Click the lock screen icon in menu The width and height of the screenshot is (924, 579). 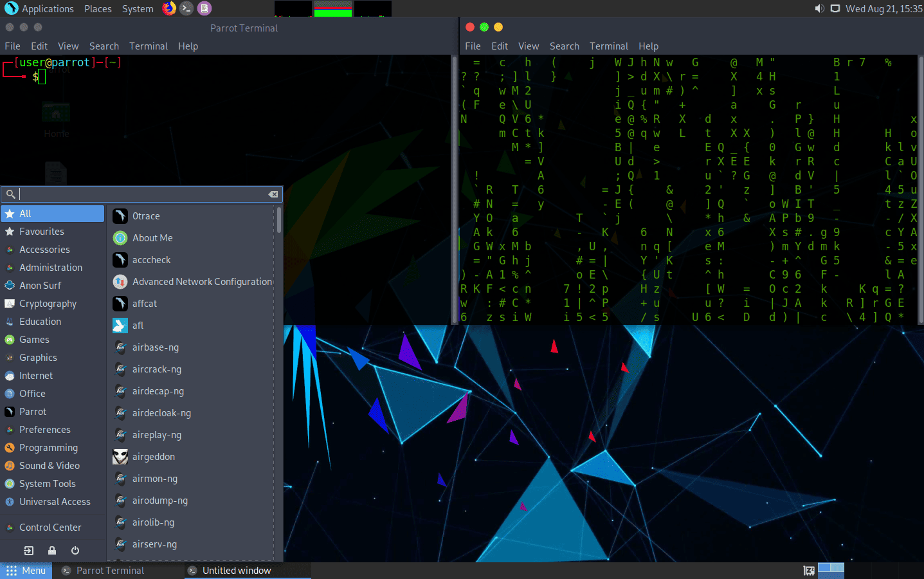(52, 551)
